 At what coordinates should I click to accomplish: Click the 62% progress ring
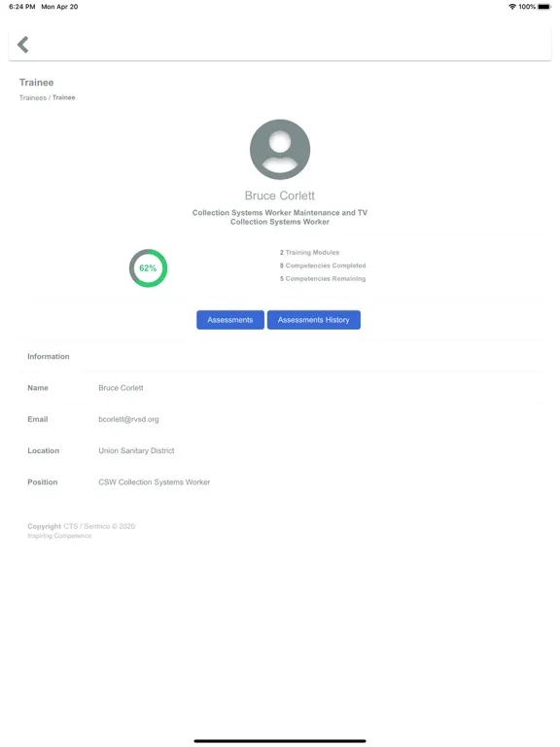148,268
